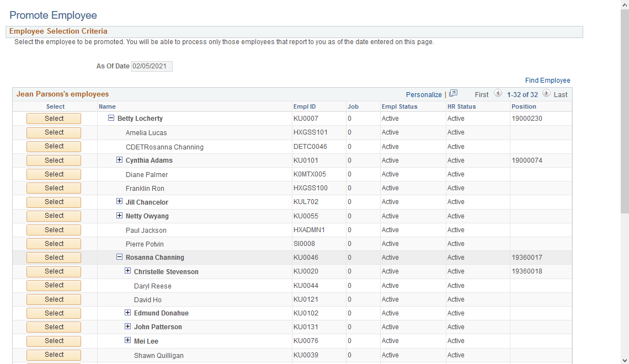Open the Find Employee link
Screen dimensions: 629x364
(547, 80)
